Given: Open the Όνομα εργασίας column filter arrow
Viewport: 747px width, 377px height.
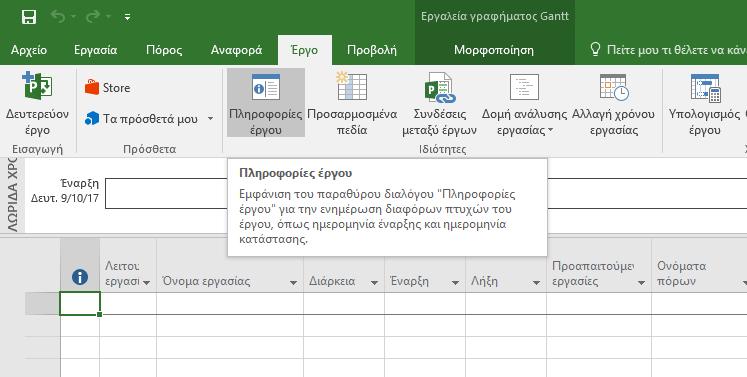Looking at the screenshot, I should [293, 283].
